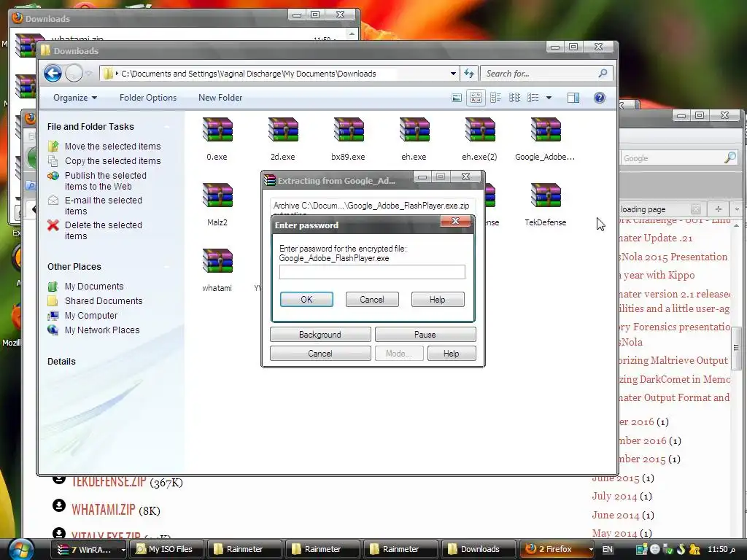The image size is (747, 560).
Task: Click Pause button in extracting window
Action: pos(425,335)
